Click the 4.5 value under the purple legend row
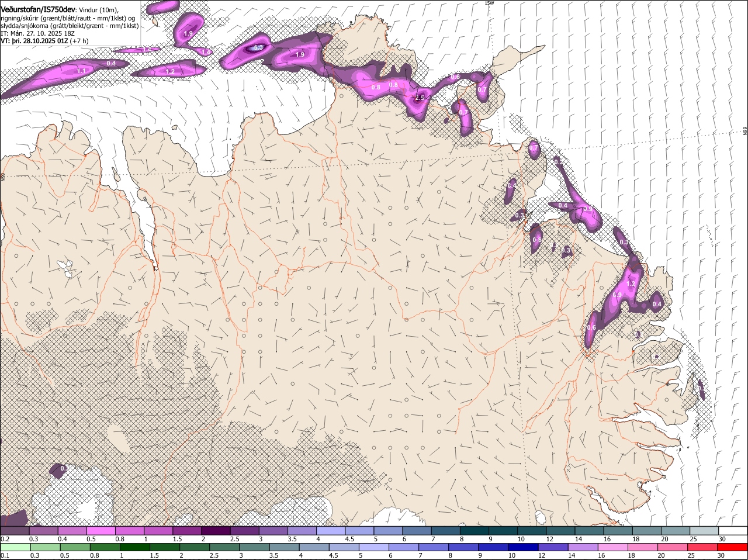The image size is (748, 560). point(349,539)
